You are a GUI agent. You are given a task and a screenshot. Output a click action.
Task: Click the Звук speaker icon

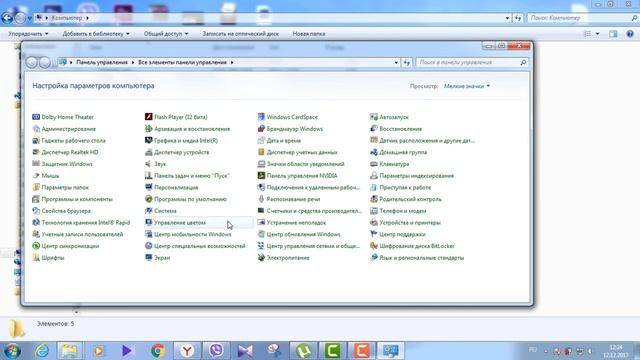(x=149, y=164)
